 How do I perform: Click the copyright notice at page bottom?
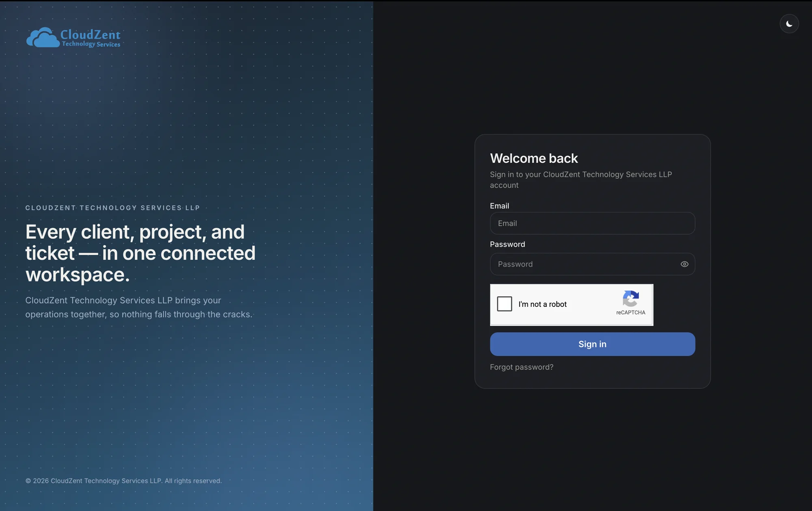tap(123, 481)
